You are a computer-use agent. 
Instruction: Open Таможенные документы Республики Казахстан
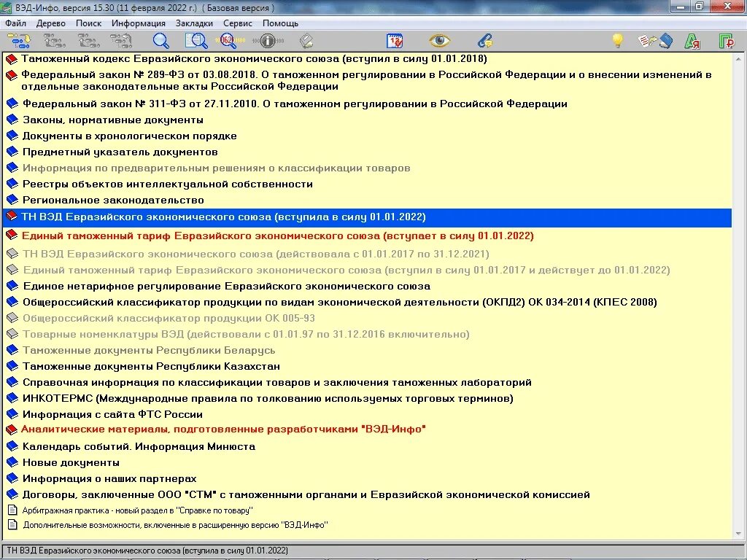pyautogui.click(x=151, y=367)
